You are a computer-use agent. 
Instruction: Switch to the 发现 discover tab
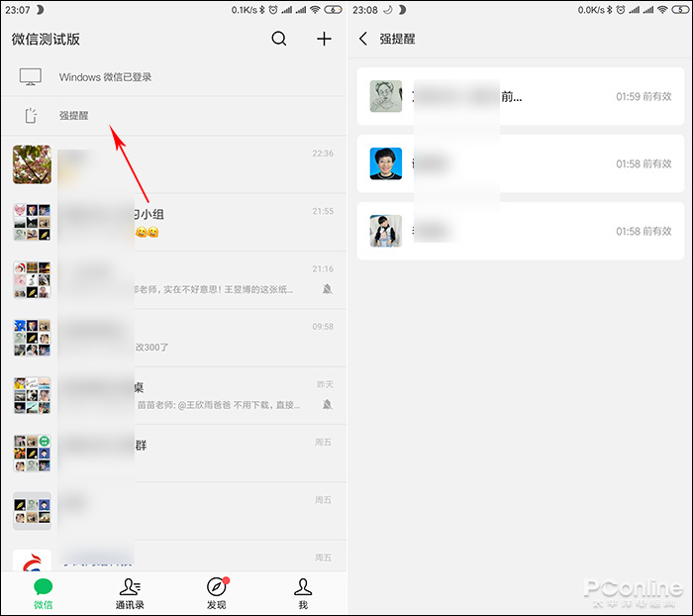(x=217, y=594)
